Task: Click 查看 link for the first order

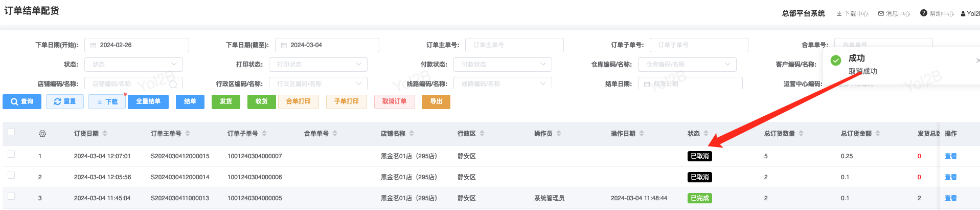Action: point(950,156)
